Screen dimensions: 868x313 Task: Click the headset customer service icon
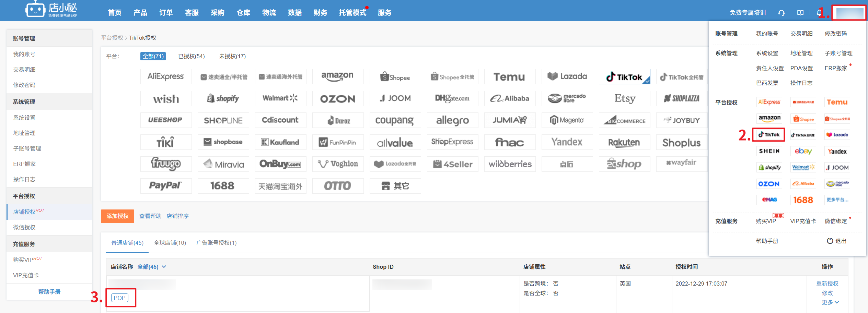click(x=782, y=13)
